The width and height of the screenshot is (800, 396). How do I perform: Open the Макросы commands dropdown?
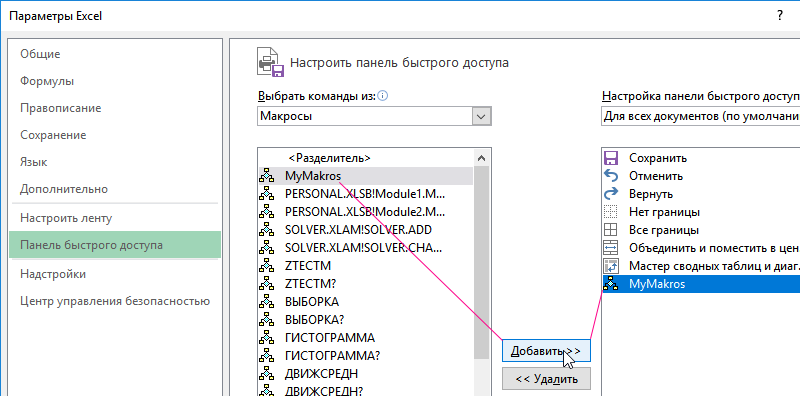click(x=481, y=116)
